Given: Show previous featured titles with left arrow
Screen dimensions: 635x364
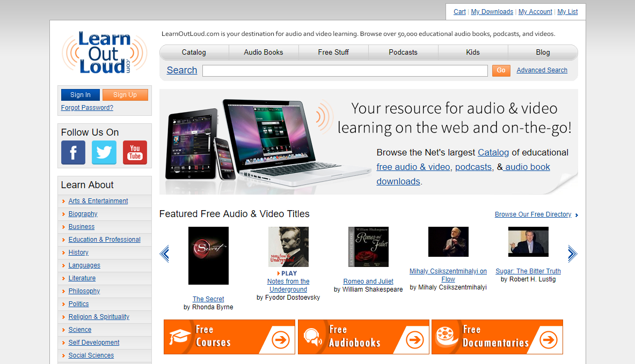Looking at the screenshot, I should [164, 254].
